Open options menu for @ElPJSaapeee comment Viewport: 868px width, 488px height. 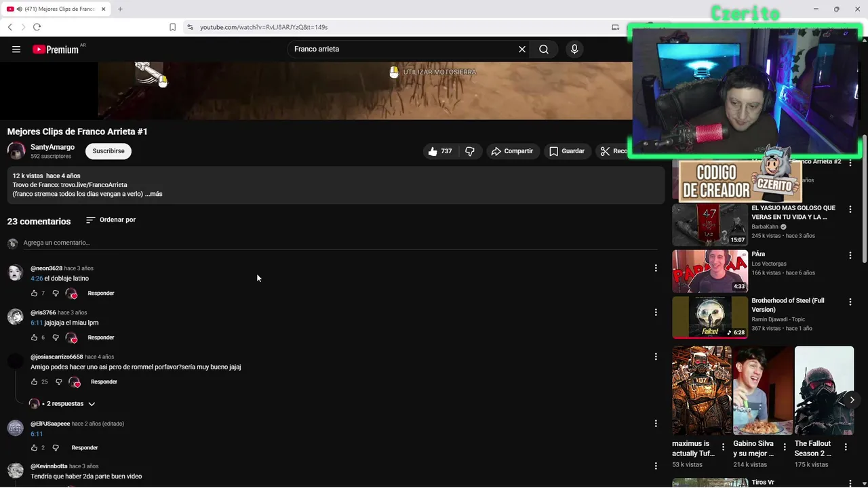[x=656, y=424]
